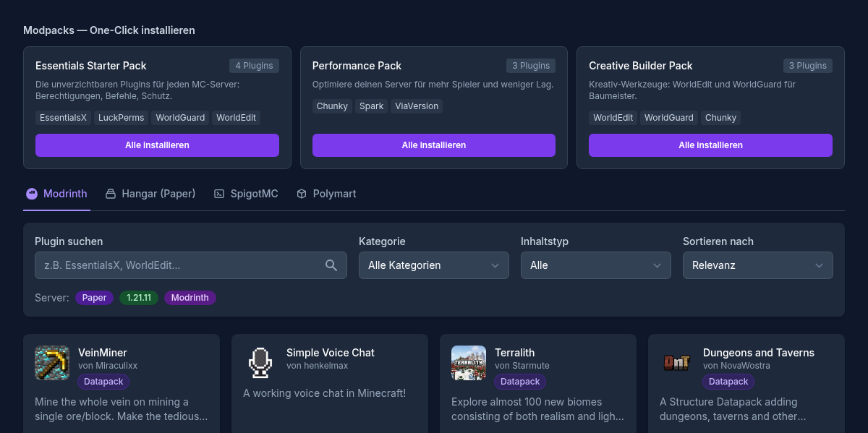Click author text von henkelmax

click(x=318, y=366)
